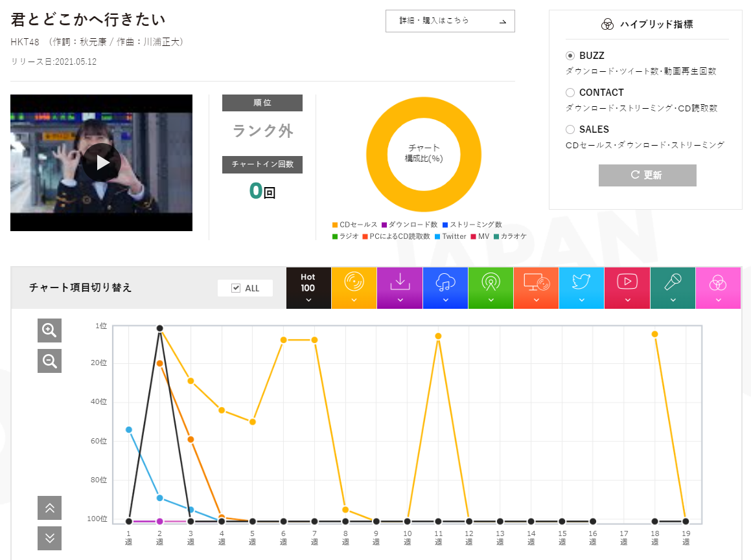Expand the chevron under the PC CD icon

click(537, 300)
